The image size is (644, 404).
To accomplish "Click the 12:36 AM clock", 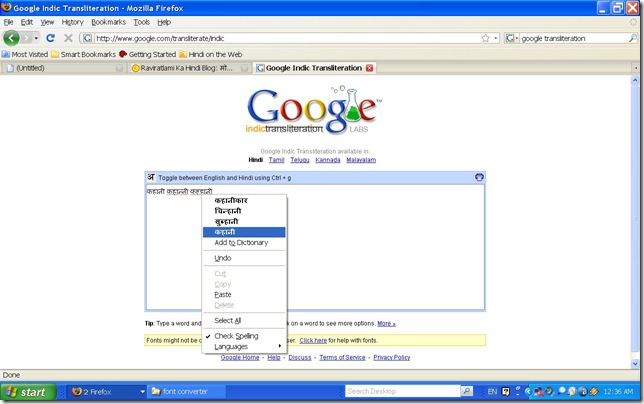I will pos(618,392).
